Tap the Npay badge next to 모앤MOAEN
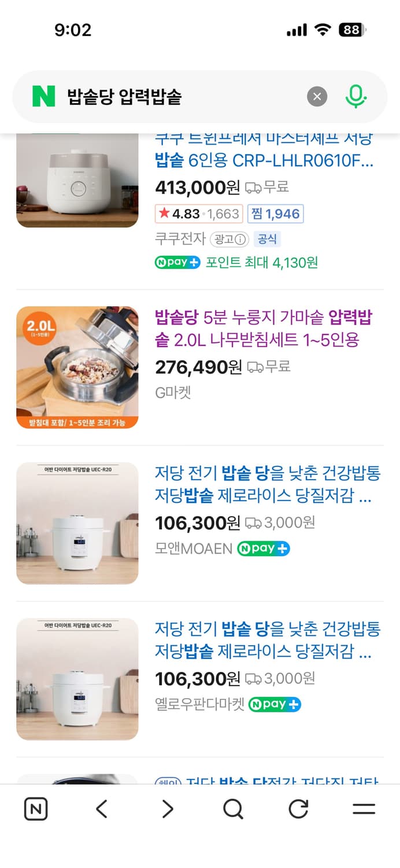The height and width of the screenshot is (868, 400). [264, 548]
